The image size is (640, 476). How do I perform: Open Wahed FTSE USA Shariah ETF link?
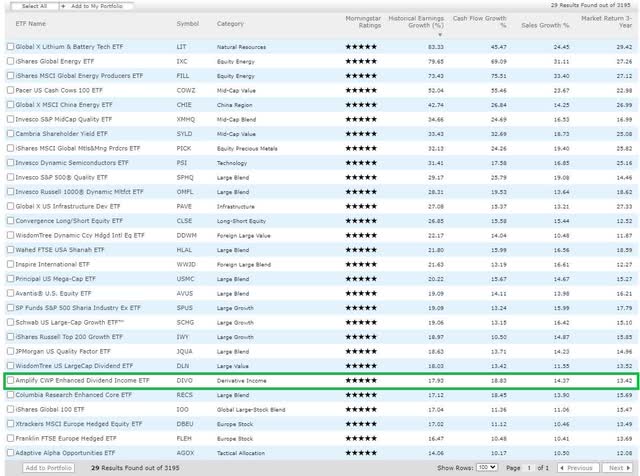point(60,249)
